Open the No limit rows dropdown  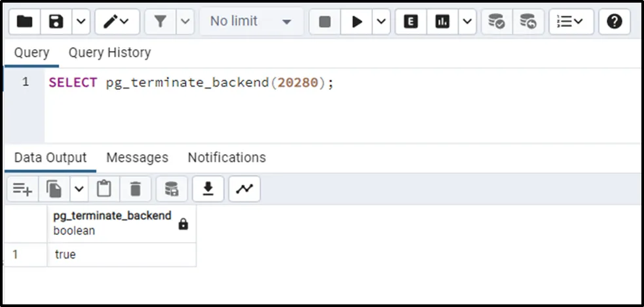pyautogui.click(x=250, y=22)
